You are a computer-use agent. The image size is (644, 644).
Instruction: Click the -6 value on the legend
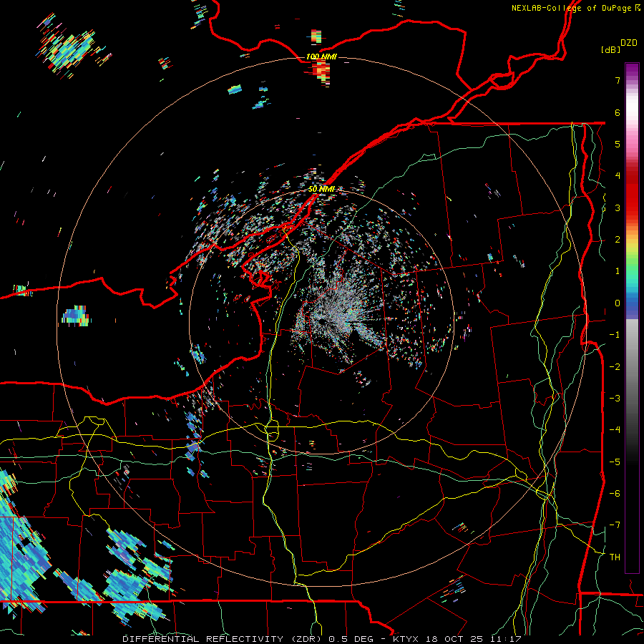[x=615, y=494]
